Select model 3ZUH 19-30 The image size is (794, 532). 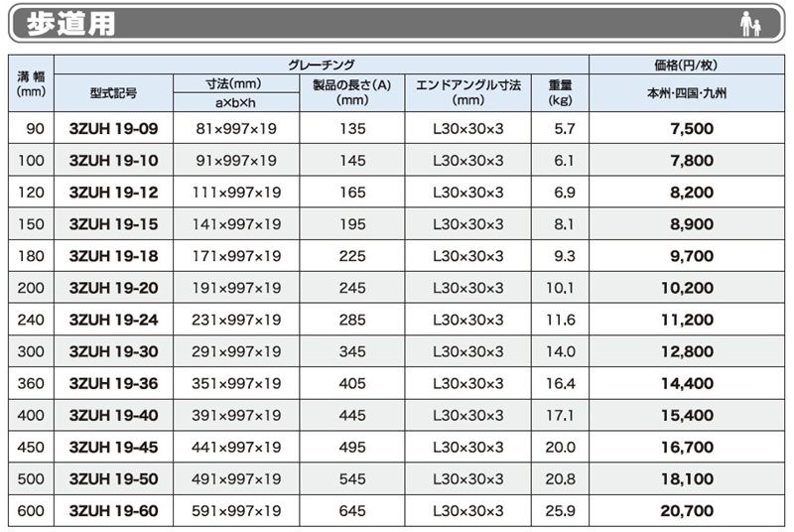click(x=113, y=351)
